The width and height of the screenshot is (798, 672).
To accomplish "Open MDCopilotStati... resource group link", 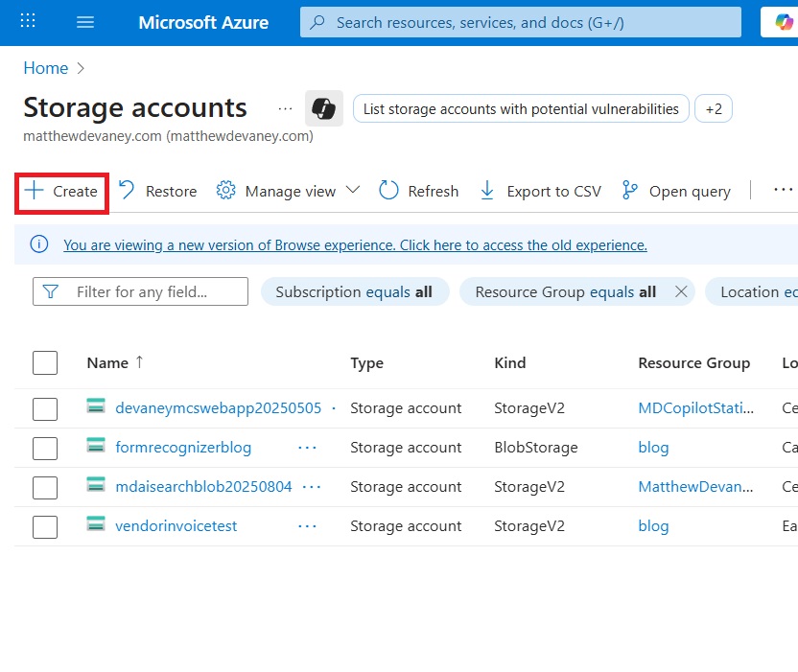I will 695,407.
